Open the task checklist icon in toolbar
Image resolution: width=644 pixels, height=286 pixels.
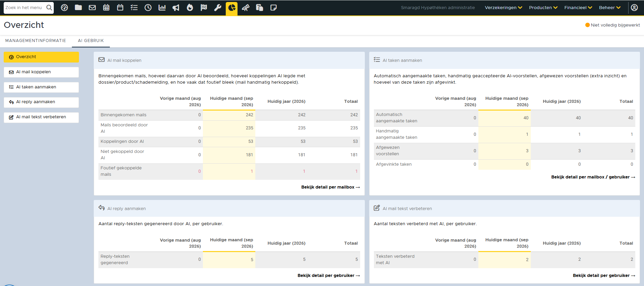point(134,8)
